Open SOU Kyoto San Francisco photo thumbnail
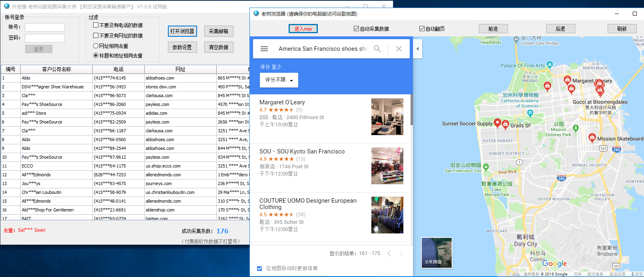This screenshot has width=644, height=277. point(387,166)
